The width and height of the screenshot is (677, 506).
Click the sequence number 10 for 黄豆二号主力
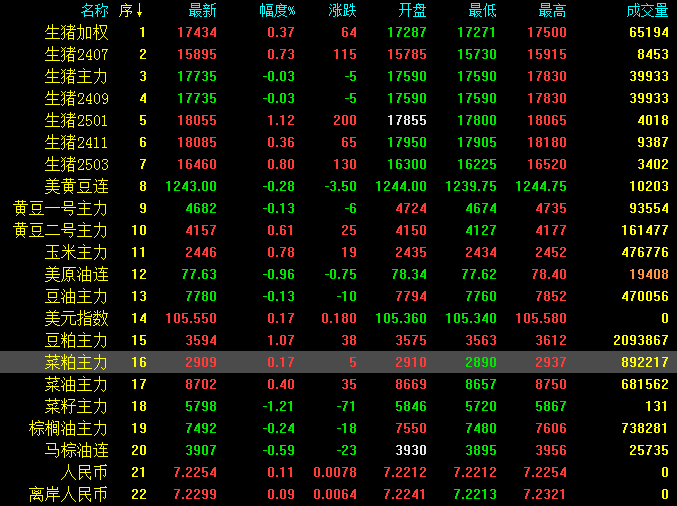coord(139,231)
